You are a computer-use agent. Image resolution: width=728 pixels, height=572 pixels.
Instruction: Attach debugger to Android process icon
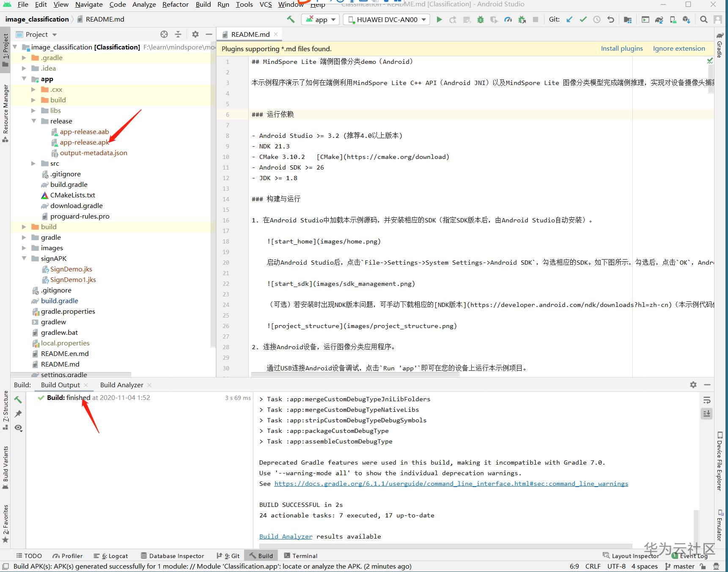(522, 19)
